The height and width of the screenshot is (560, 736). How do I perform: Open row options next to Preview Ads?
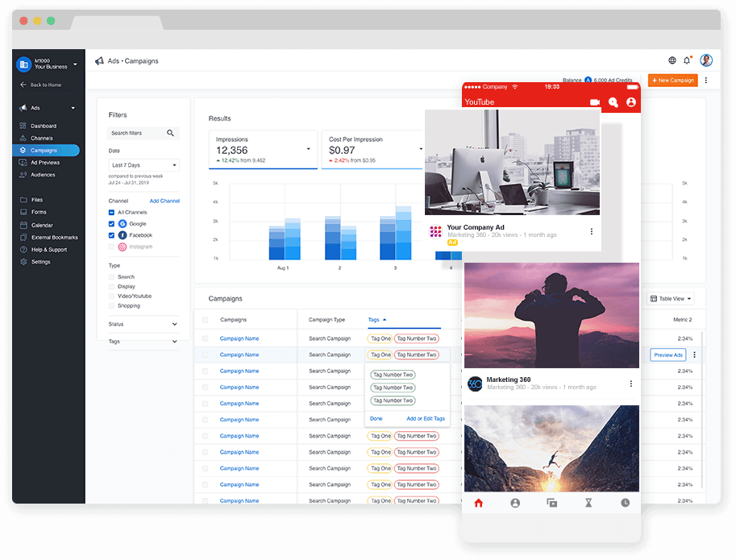point(694,355)
